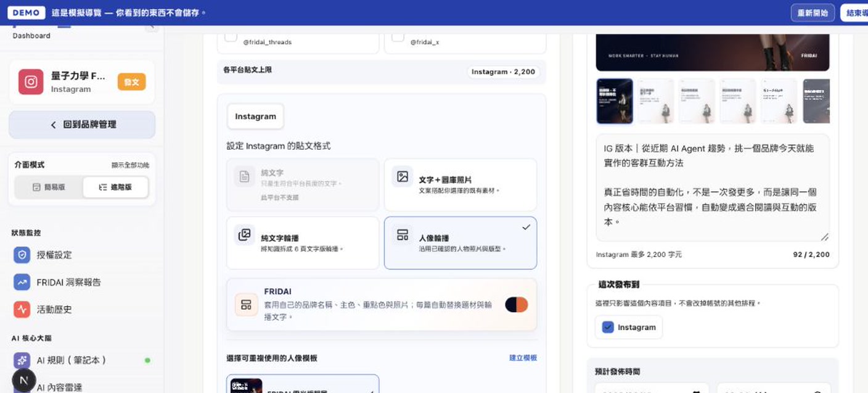
Task: Click the picture icon of 文字+圖庫照片
Action: tap(403, 176)
